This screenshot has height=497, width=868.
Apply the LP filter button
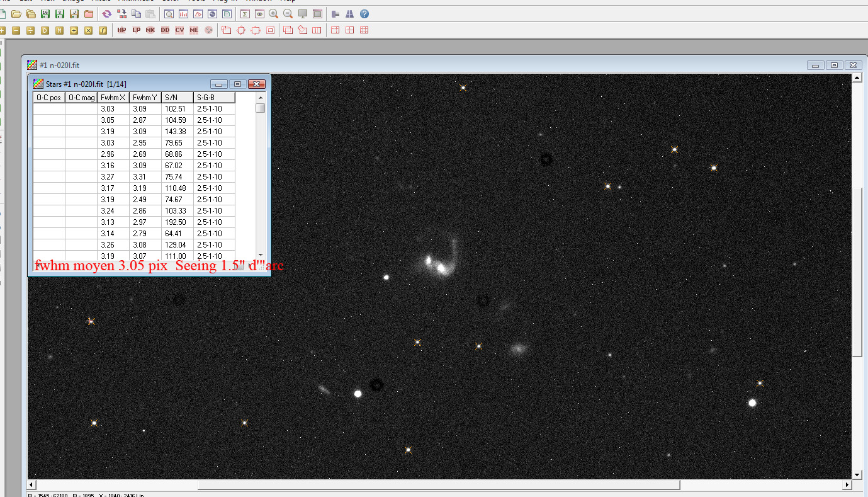pos(136,30)
